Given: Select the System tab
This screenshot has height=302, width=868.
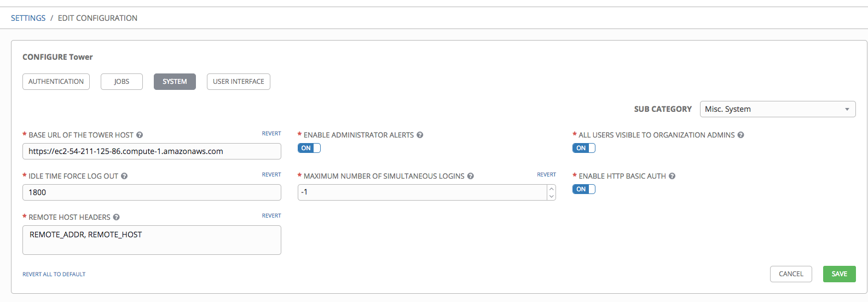Looking at the screenshot, I should 175,82.
